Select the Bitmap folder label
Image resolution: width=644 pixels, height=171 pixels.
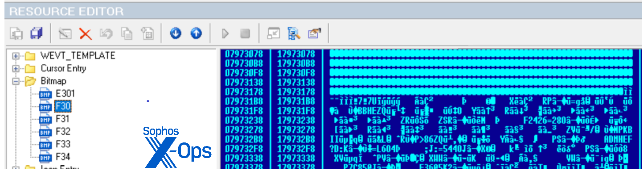(x=53, y=81)
